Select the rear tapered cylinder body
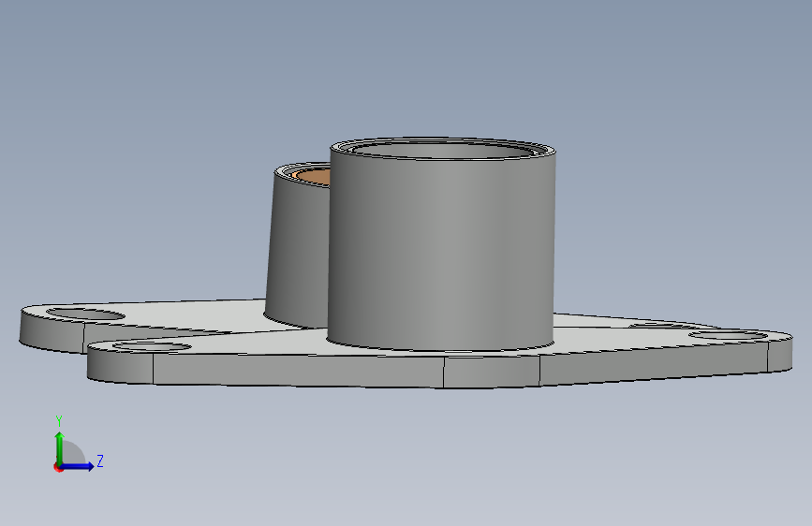 point(298,251)
